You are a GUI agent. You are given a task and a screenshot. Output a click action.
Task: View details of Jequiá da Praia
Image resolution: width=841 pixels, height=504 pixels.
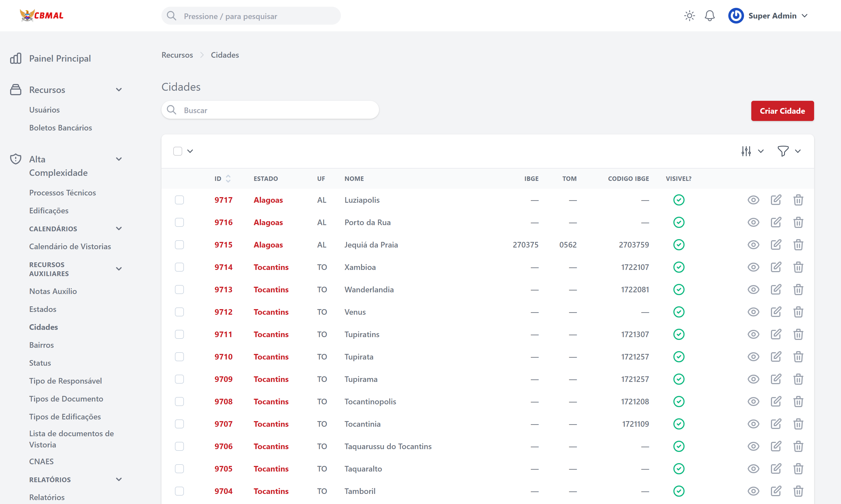[753, 245]
